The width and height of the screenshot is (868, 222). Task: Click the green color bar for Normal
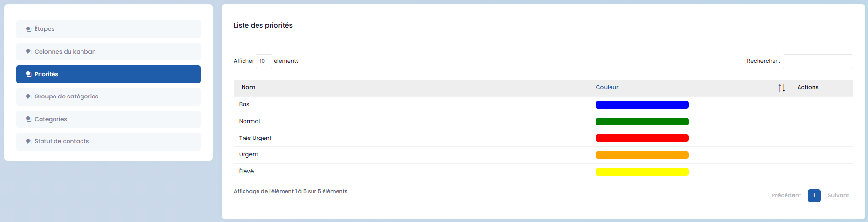pyautogui.click(x=642, y=122)
